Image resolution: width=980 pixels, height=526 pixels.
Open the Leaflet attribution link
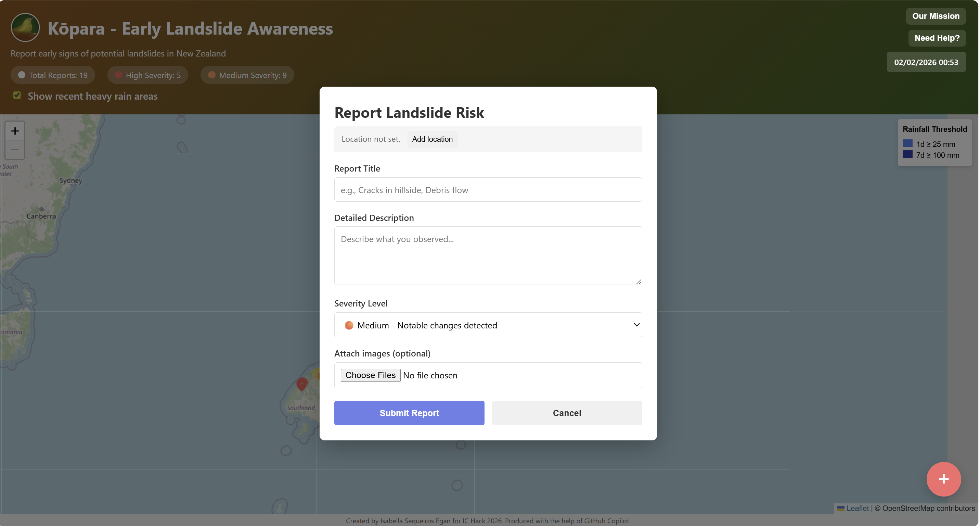click(857, 508)
